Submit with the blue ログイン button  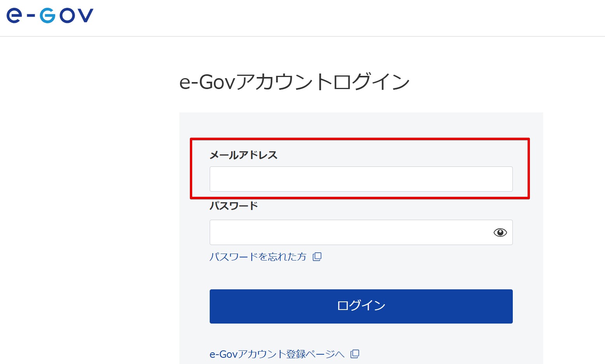coord(361,306)
